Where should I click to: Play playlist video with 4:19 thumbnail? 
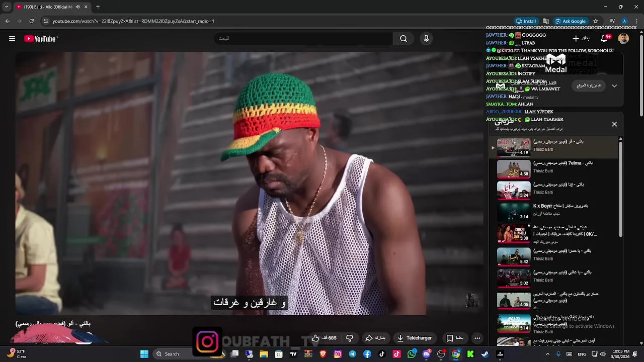point(514,147)
